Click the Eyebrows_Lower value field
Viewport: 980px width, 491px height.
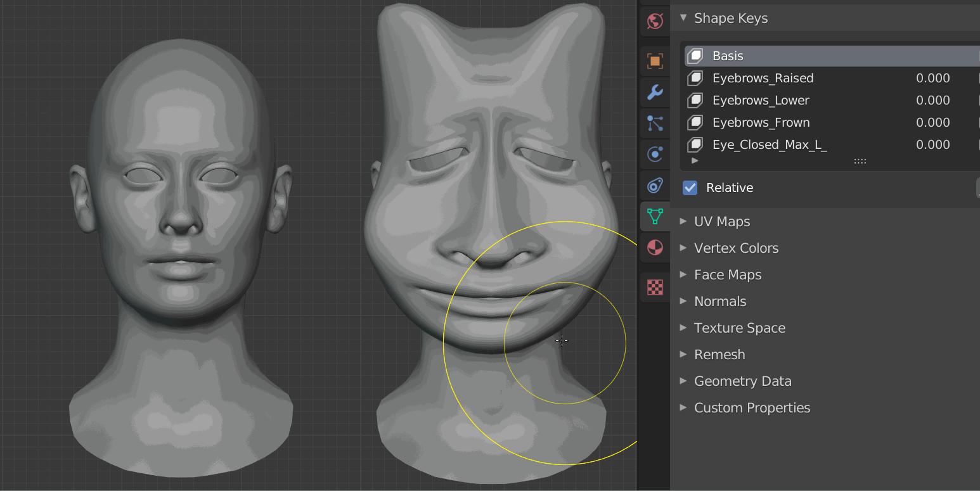[x=932, y=100]
